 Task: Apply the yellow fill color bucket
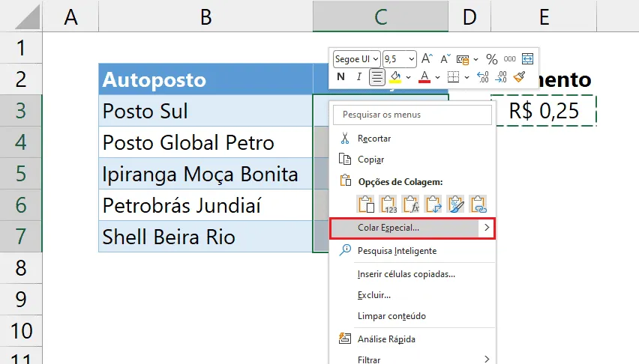(x=395, y=76)
